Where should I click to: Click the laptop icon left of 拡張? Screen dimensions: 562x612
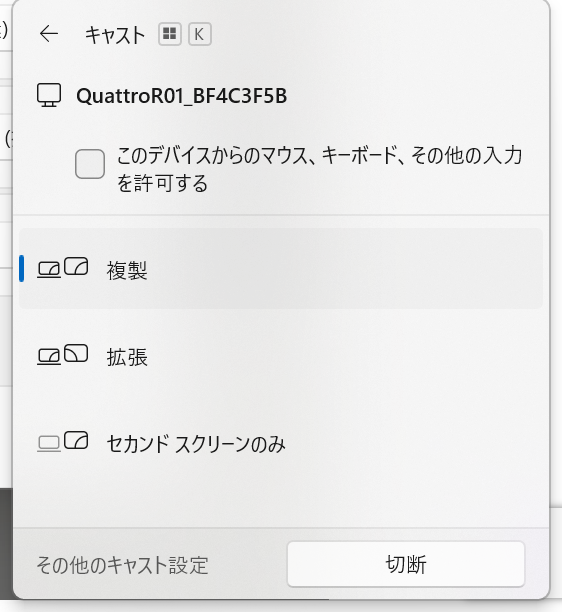(49, 356)
